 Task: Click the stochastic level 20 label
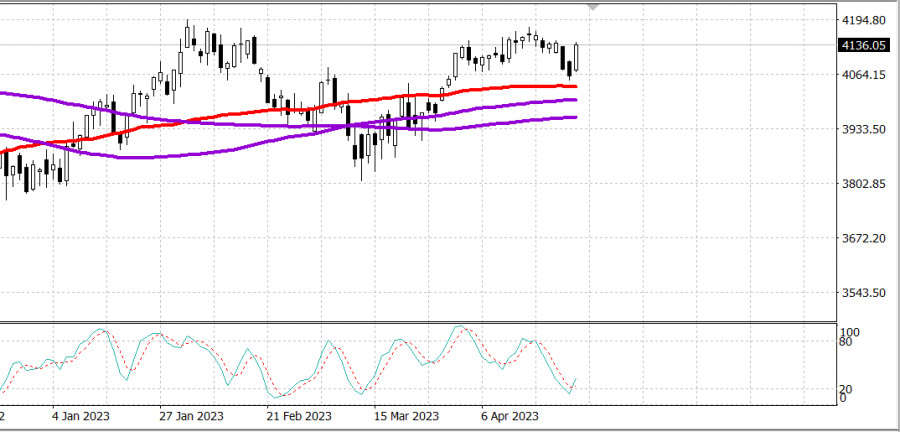coord(845,390)
